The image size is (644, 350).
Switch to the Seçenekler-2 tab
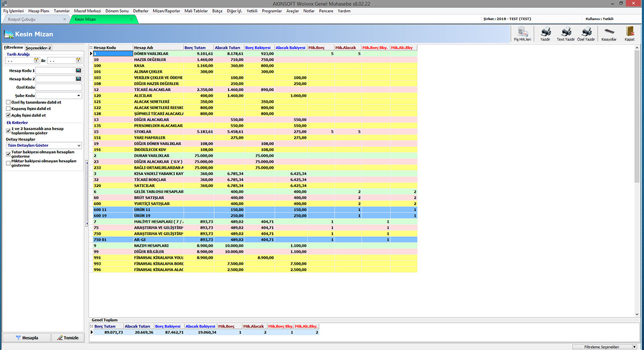39,48
